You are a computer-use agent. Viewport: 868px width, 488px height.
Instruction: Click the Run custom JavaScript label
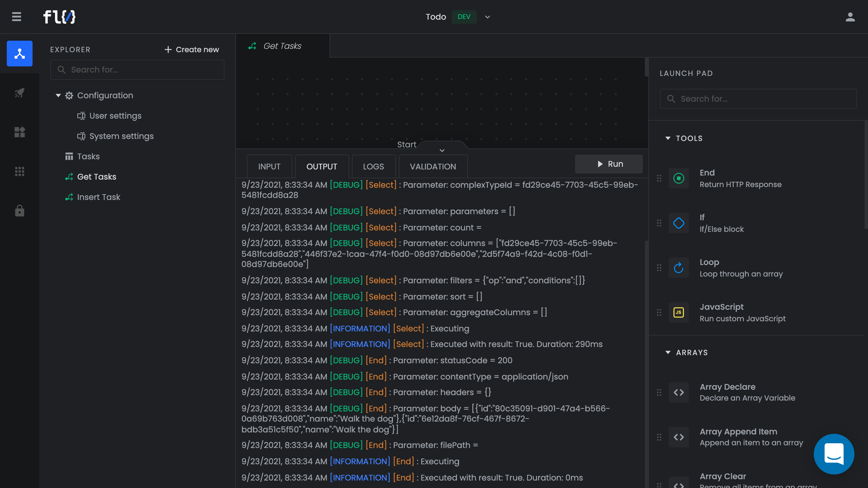pos(743,319)
